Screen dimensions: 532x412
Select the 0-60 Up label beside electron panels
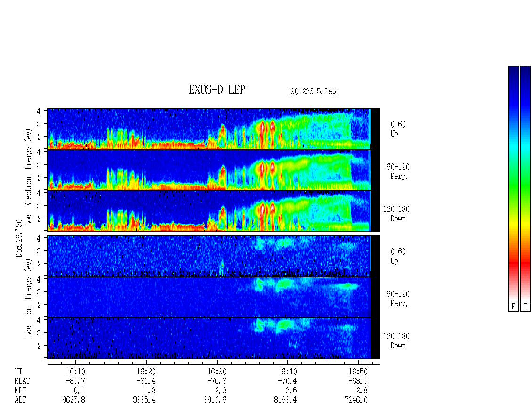pyautogui.click(x=398, y=129)
